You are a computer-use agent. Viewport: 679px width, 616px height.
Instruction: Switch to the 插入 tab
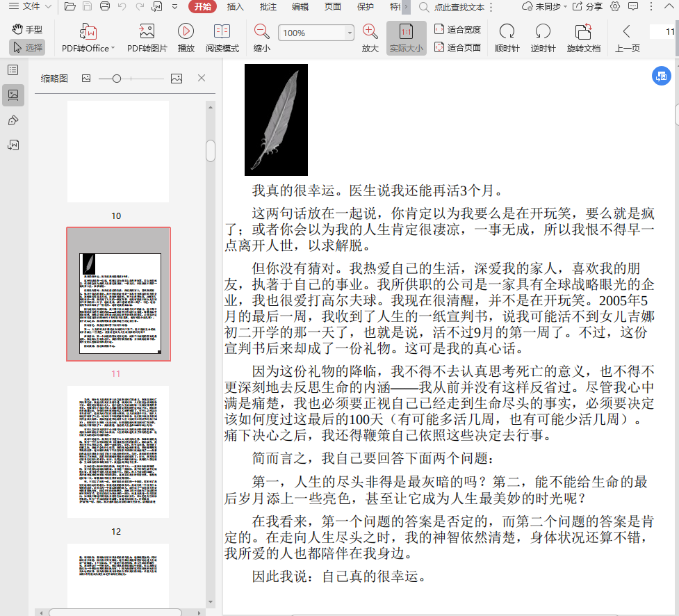236,7
